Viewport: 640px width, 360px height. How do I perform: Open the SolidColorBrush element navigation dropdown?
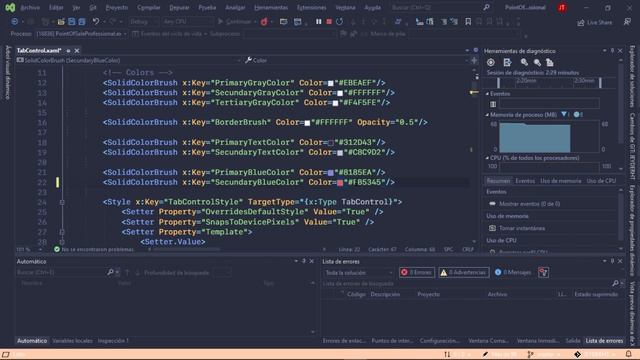[x=129, y=60]
